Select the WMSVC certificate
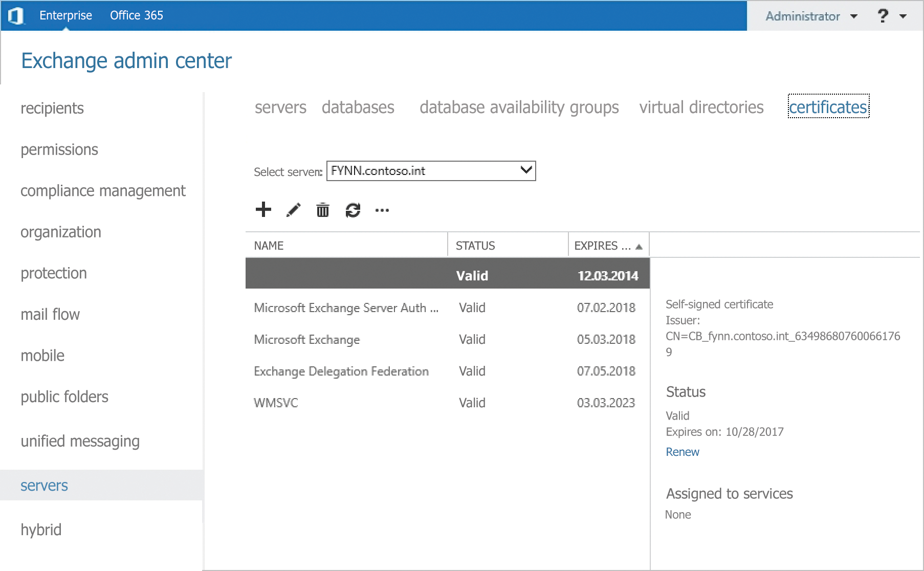924x571 pixels. (275, 403)
